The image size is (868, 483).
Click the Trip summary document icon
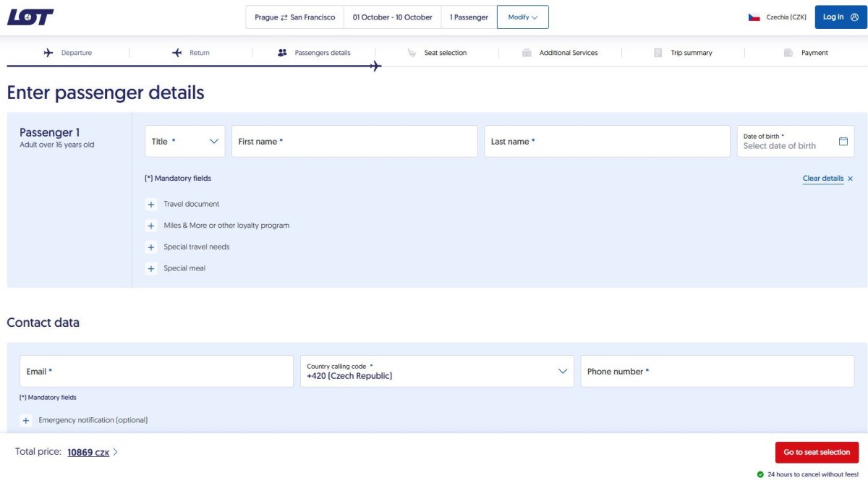coord(658,53)
